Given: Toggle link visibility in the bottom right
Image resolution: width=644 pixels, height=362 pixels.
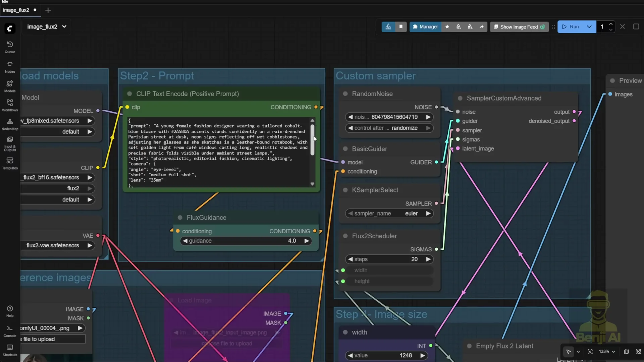Looking at the screenshot, I should (638, 352).
